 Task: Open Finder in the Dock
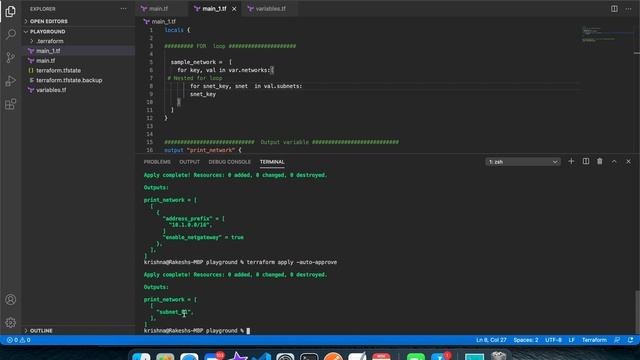point(141,357)
